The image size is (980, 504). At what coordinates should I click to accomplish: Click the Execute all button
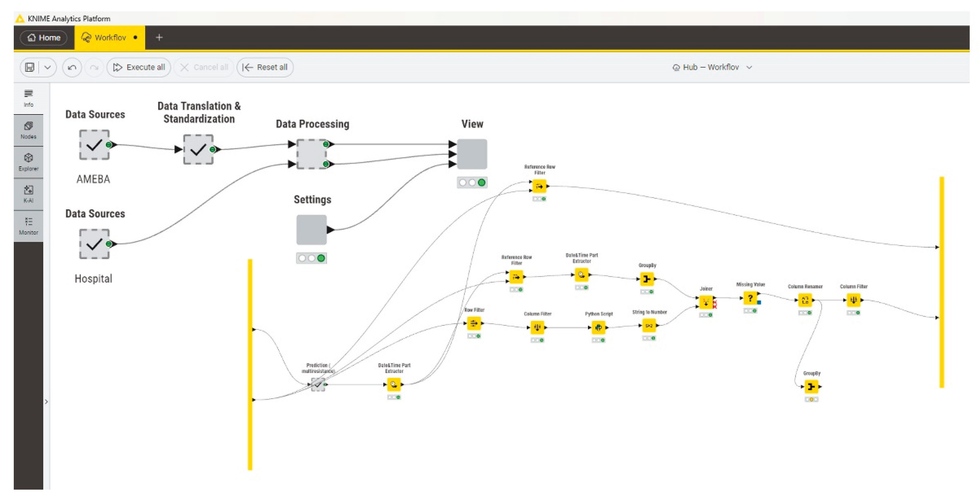(x=139, y=67)
